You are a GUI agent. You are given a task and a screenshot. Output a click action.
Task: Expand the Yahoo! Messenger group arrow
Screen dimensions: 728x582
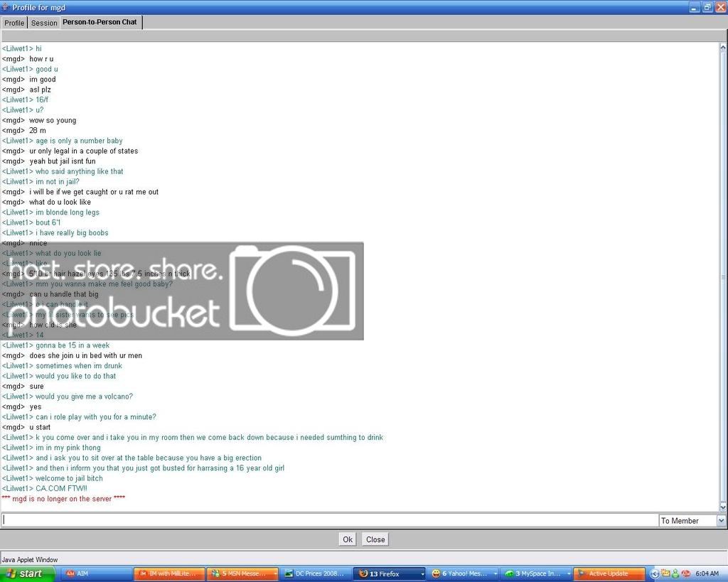pyautogui.click(x=496, y=574)
